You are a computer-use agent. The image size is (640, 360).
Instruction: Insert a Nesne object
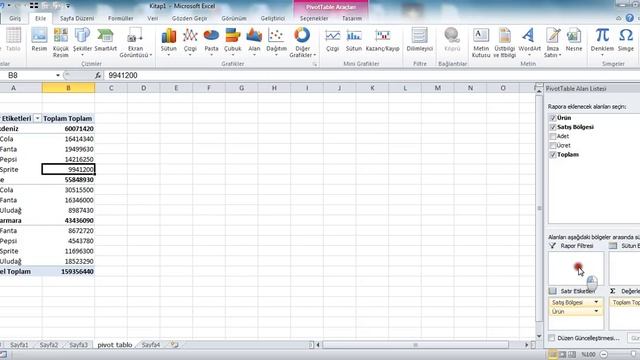(x=574, y=40)
